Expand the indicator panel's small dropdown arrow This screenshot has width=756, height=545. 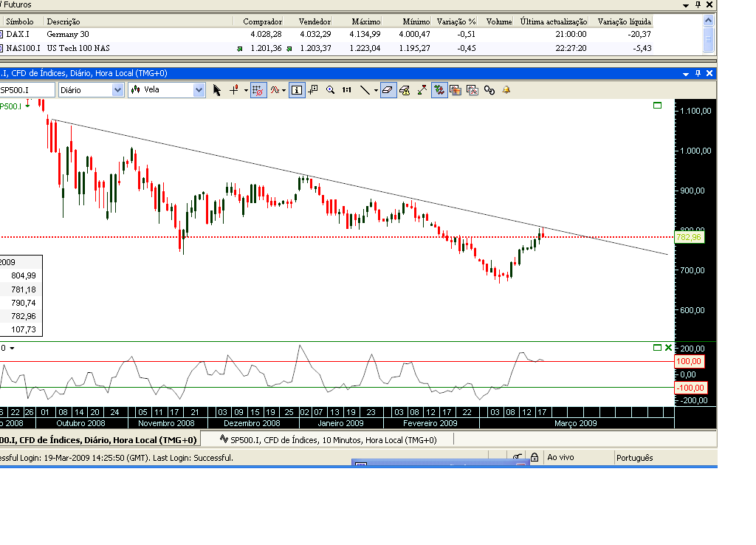pyautogui.click(x=12, y=349)
